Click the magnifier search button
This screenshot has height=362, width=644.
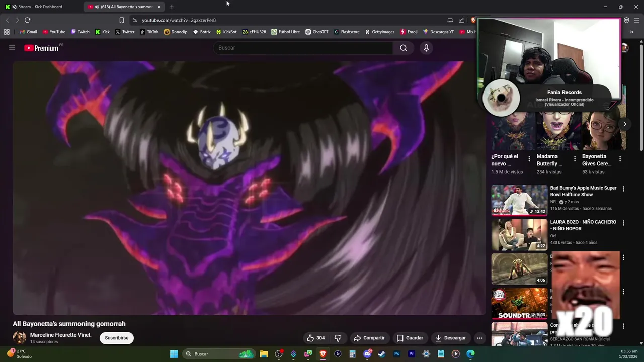click(404, 48)
